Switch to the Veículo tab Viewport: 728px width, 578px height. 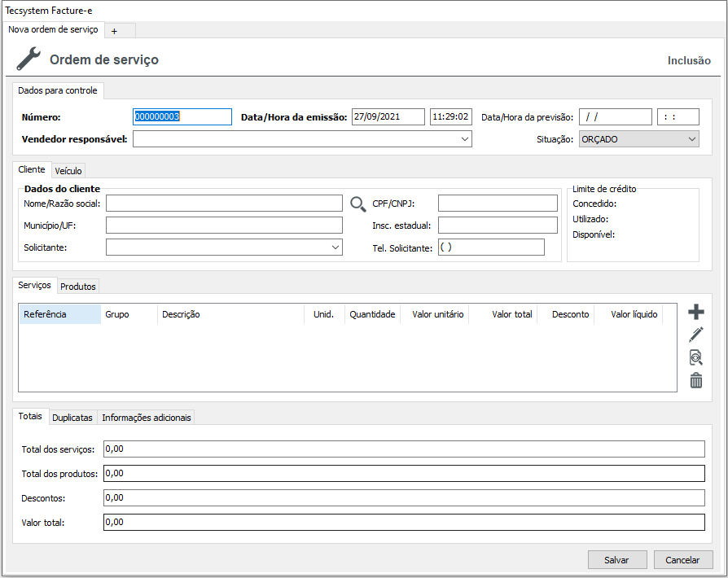point(68,171)
